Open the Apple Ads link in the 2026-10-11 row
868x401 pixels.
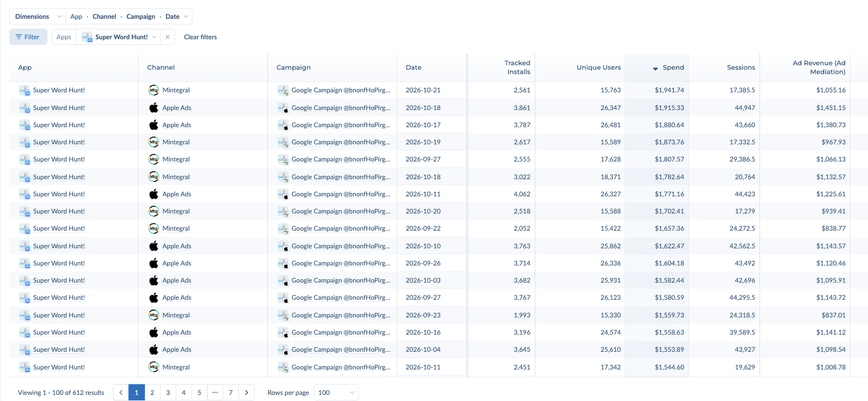point(177,194)
